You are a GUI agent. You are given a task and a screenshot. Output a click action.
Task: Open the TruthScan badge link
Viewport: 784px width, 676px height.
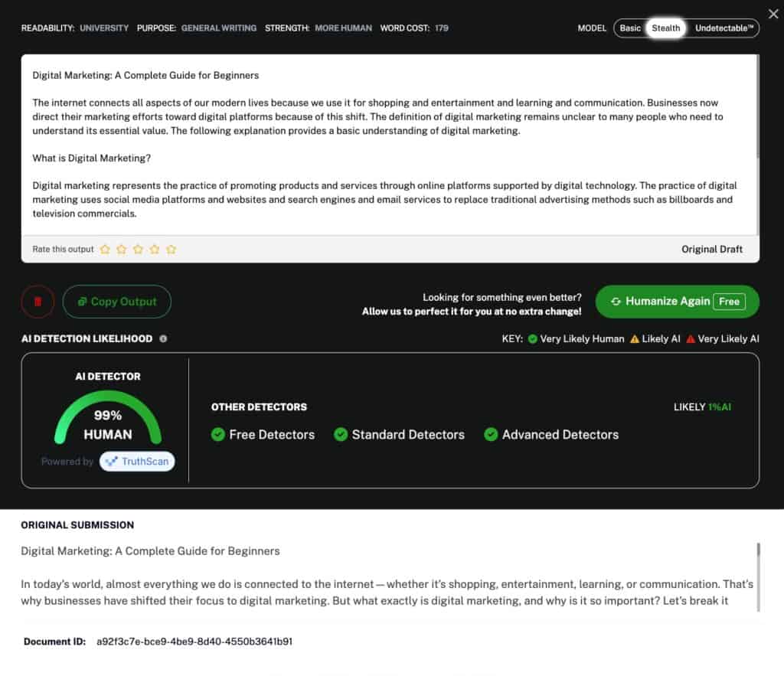click(137, 462)
